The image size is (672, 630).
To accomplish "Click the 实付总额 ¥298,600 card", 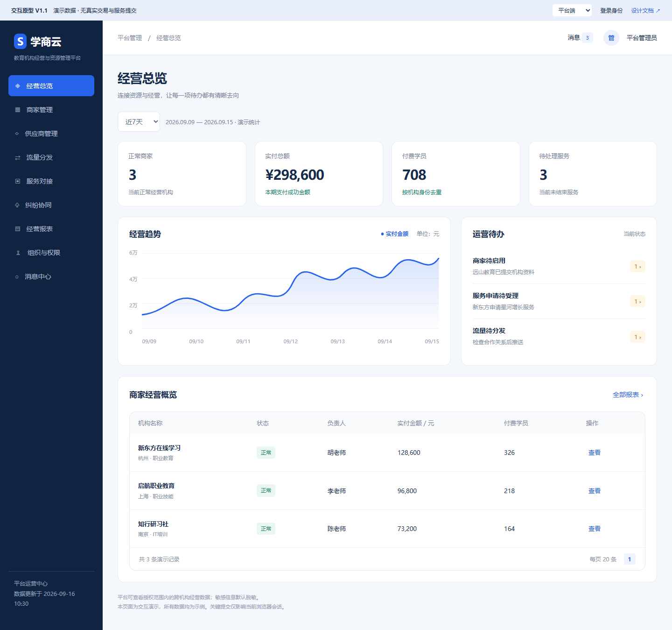I will coord(319,174).
